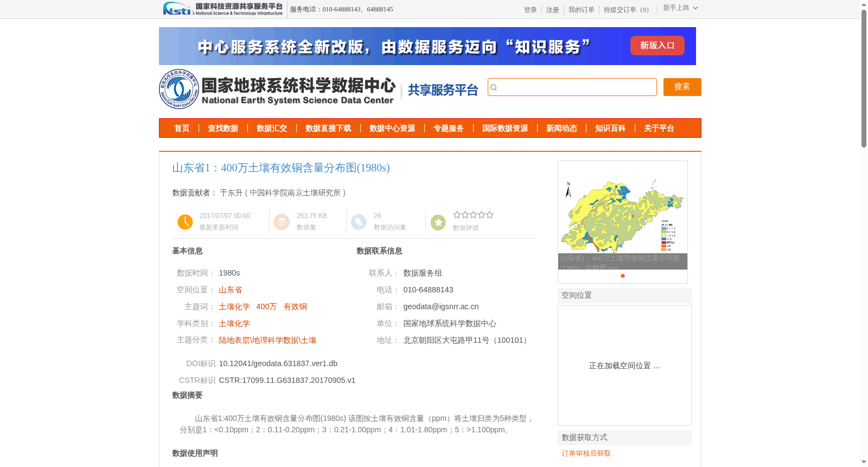
Task: Open 关于平台 menu
Action: coord(659,129)
